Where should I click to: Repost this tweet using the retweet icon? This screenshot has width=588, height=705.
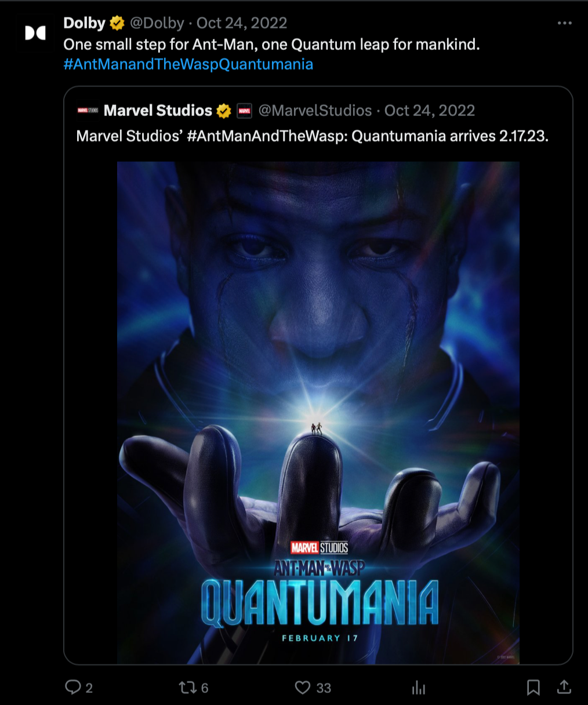pos(187,688)
